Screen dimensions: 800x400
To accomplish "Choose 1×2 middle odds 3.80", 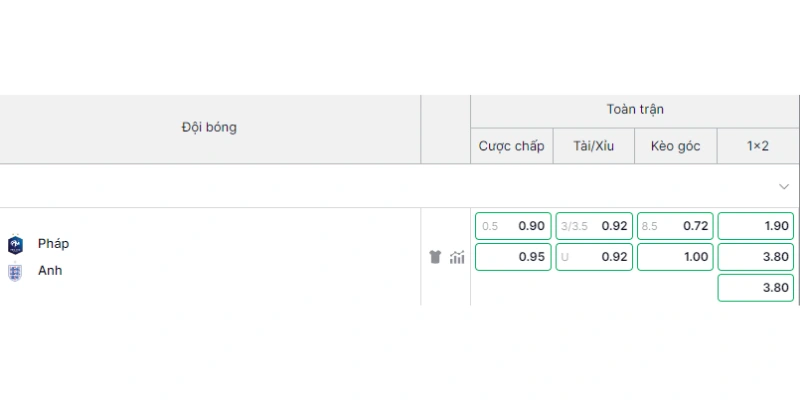I will (756, 257).
